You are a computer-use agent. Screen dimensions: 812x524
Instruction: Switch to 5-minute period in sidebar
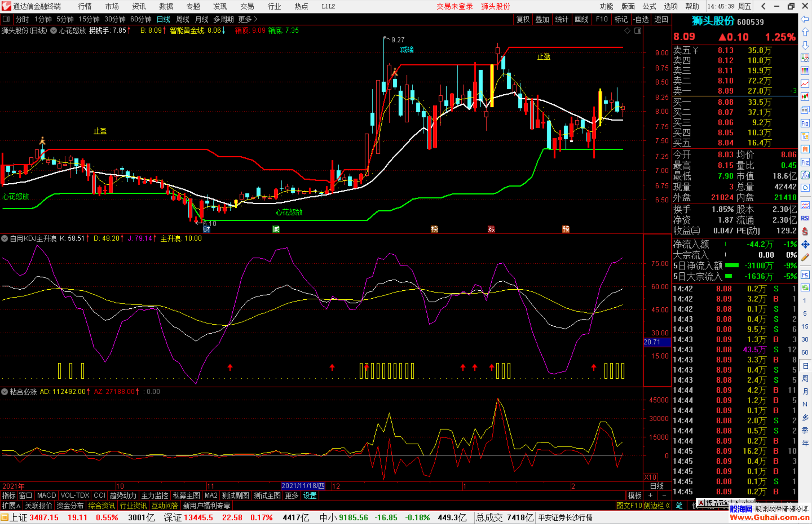(x=805, y=313)
